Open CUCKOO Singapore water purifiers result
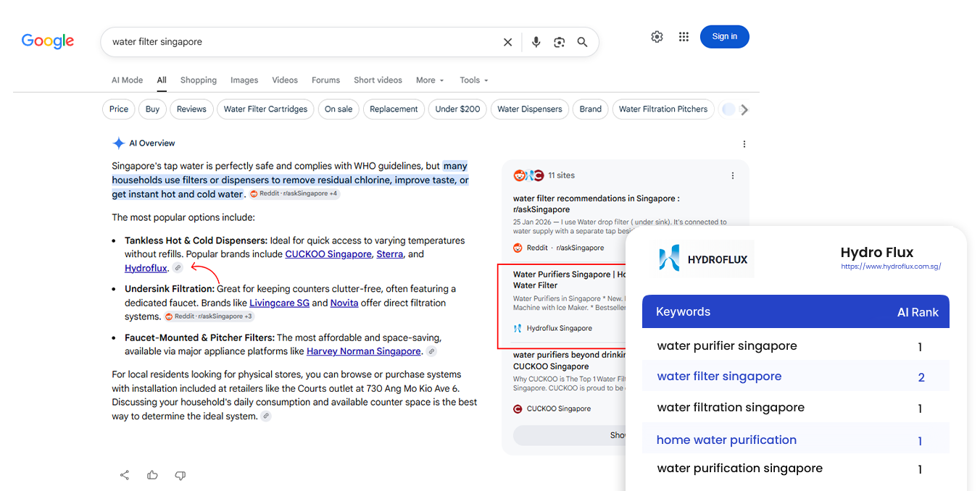The width and height of the screenshot is (980, 491). tap(569, 361)
